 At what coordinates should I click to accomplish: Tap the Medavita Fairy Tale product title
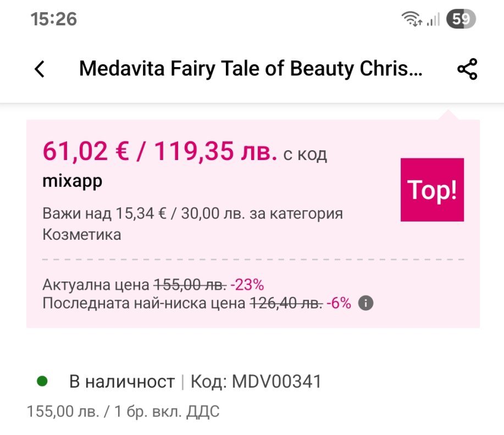(251, 69)
